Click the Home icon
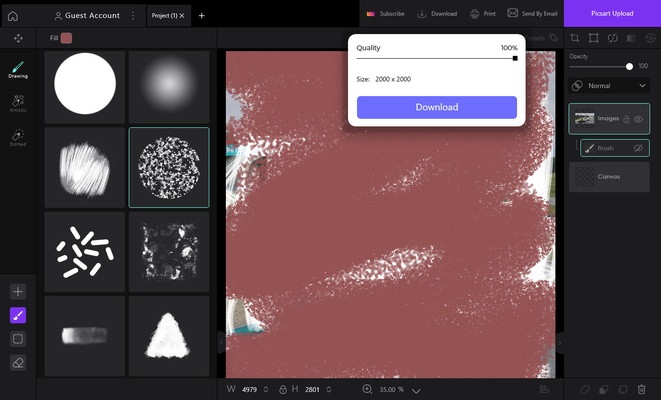The image size is (661, 400). point(13,15)
